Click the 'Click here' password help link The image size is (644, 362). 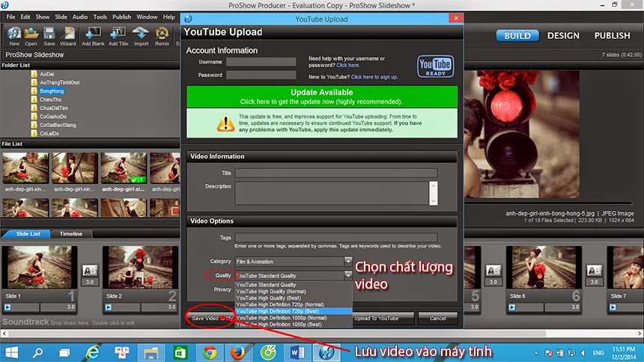(348, 65)
